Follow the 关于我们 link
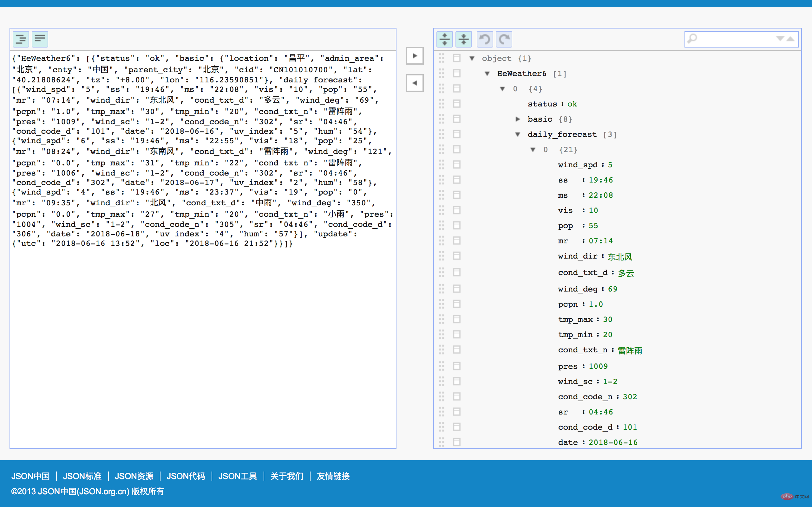Image resolution: width=812 pixels, height=507 pixels. pos(287,476)
